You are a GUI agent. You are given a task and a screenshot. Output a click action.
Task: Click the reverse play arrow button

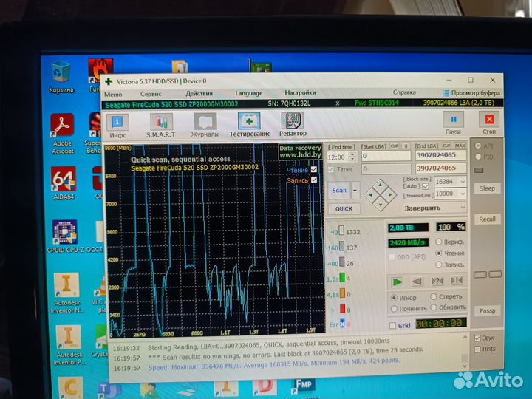click(417, 282)
